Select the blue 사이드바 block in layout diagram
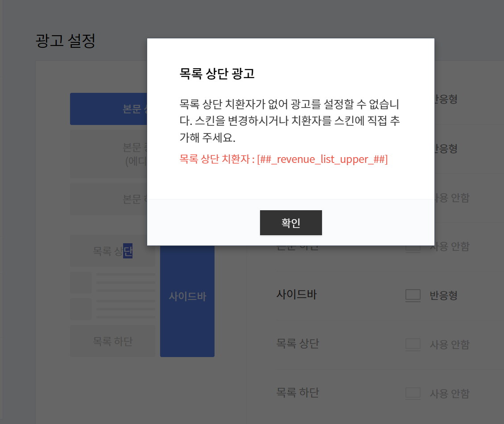The height and width of the screenshot is (424, 504). point(187,301)
